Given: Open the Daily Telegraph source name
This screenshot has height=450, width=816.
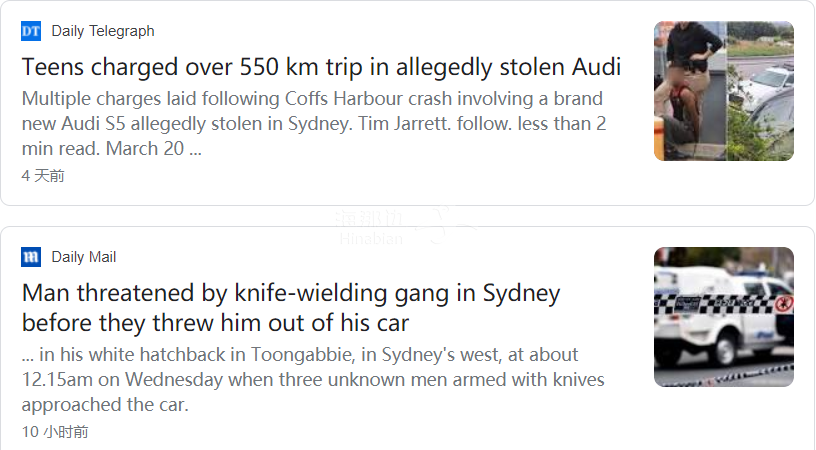Looking at the screenshot, I should coord(103,31).
